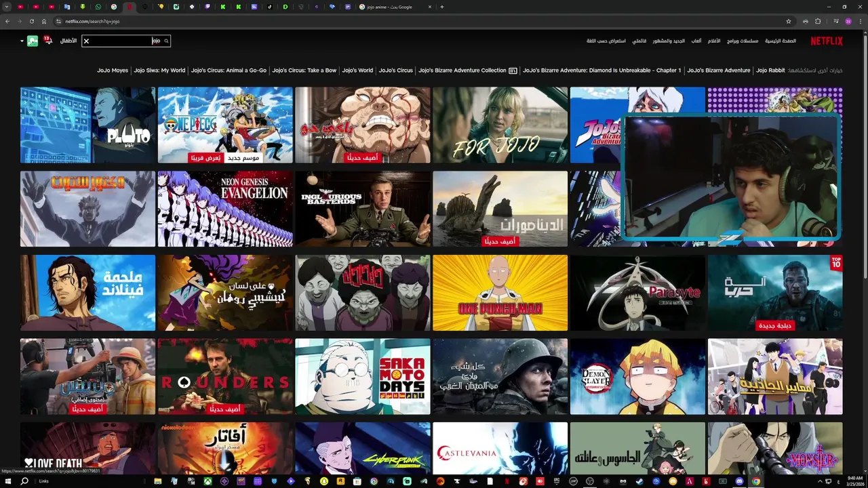Image resolution: width=868 pixels, height=488 pixels.
Task: Open Discord from the taskbar
Action: 739,481
